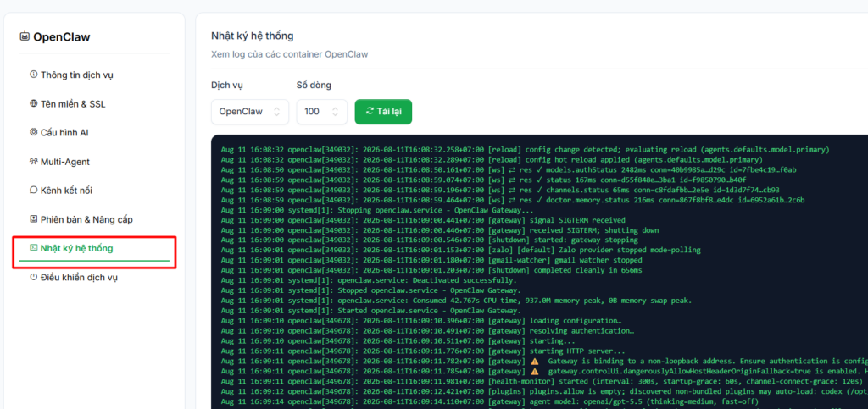
Task: Click the Dịch vụ field label
Action: [x=227, y=86]
